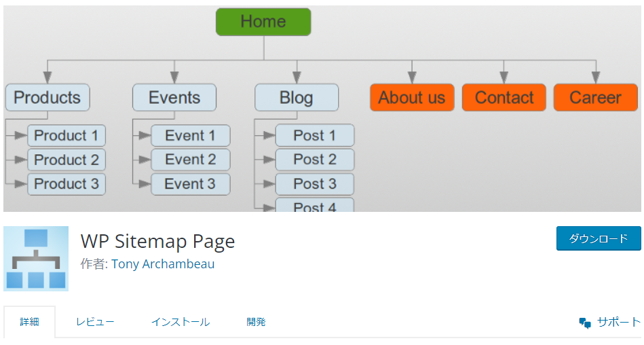The width and height of the screenshot is (644, 345).
Task: Click the green Home node in banner
Action: pyautogui.click(x=263, y=22)
